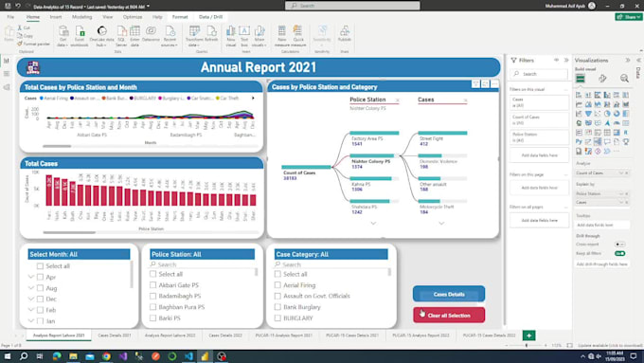Switch to Modeling ribbon tab
Image resolution: width=644 pixels, height=363 pixels.
point(81,17)
